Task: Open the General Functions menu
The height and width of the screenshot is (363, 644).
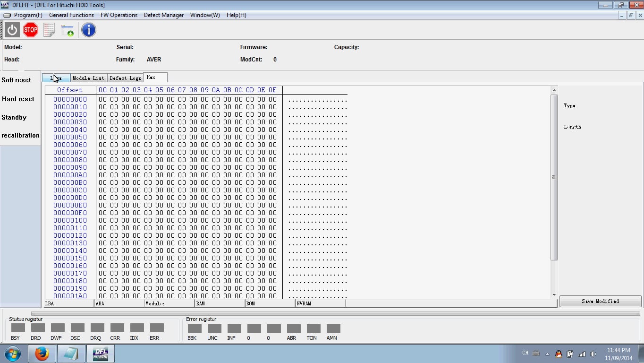Action: point(71,15)
